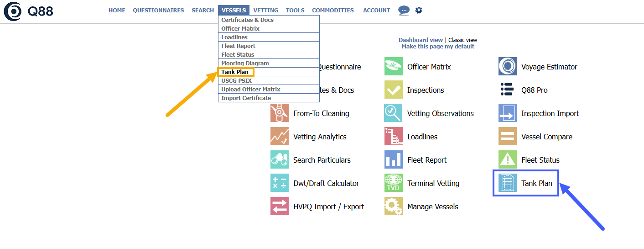Image resolution: width=644 pixels, height=249 pixels.
Task: Select Officer Matrix in Vessels dropdown
Action: pos(269,29)
